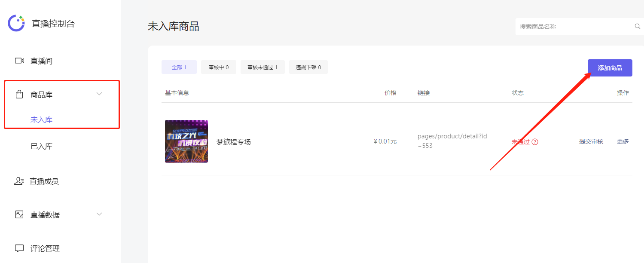Click the member icon beside 直播成员
The image size is (644, 263).
(x=18, y=181)
